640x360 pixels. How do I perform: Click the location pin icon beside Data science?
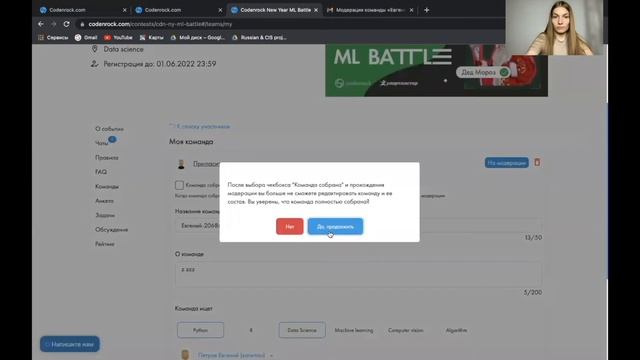(95, 49)
